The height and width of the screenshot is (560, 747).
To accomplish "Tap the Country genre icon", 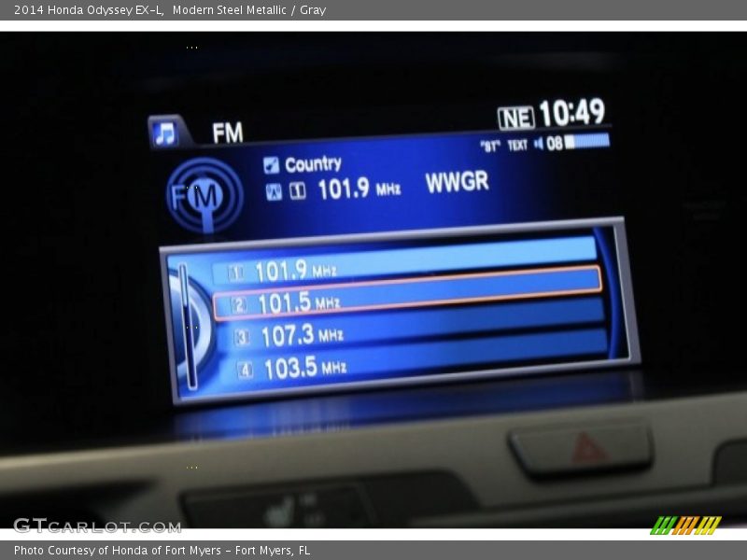I will tap(271, 165).
